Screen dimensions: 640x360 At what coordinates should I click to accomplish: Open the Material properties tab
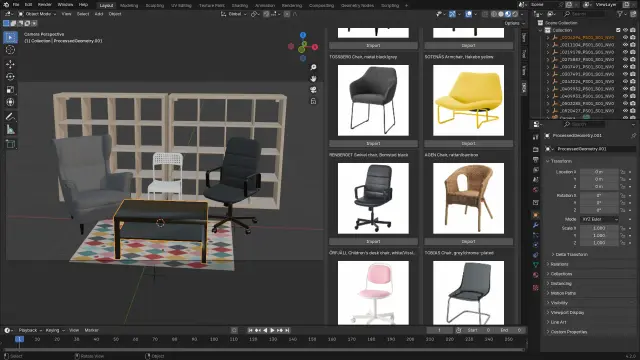pyautogui.click(x=536, y=275)
